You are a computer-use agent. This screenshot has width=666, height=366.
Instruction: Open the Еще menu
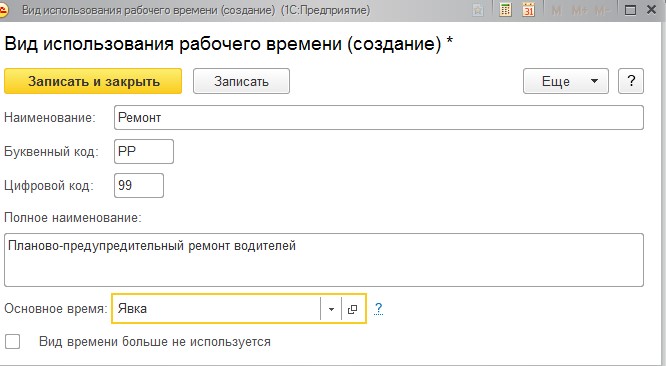(566, 81)
